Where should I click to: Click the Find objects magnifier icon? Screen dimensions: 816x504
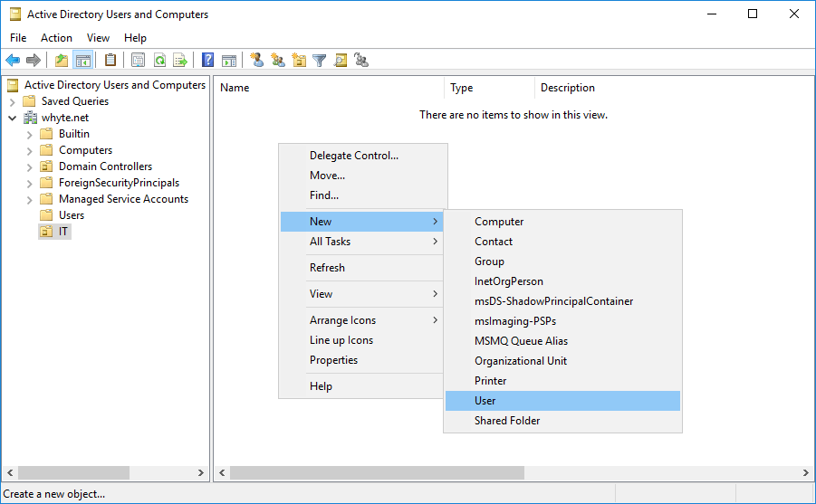click(x=341, y=61)
